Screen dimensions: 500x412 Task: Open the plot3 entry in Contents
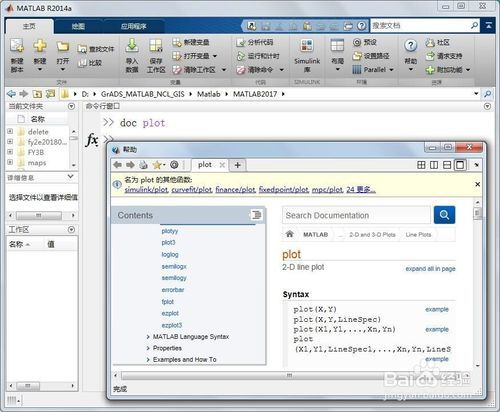(168, 243)
